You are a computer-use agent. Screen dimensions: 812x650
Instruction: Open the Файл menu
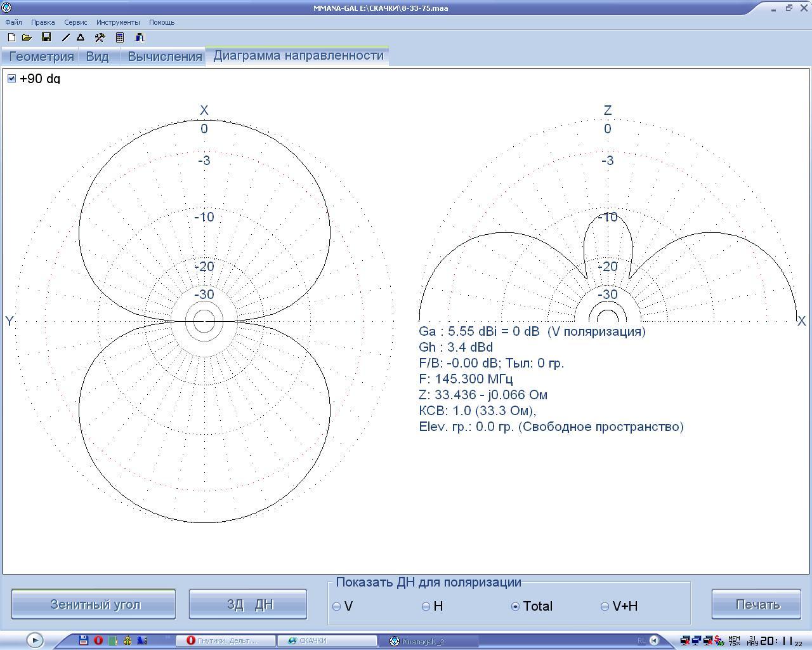[x=13, y=22]
